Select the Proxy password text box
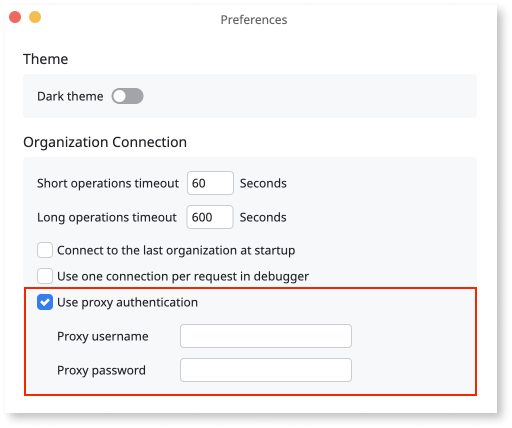The width and height of the screenshot is (512, 428). tap(266, 370)
